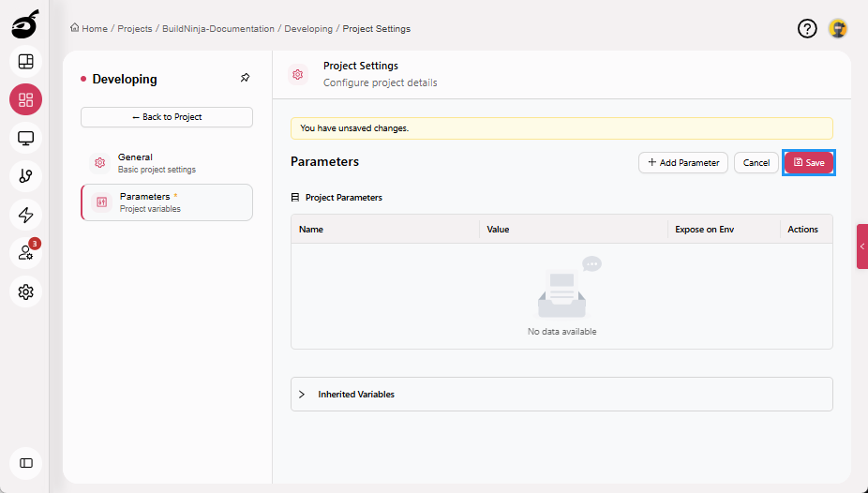
Task: Open the Projects grid icon in sidebar
Action: (25, 99)
